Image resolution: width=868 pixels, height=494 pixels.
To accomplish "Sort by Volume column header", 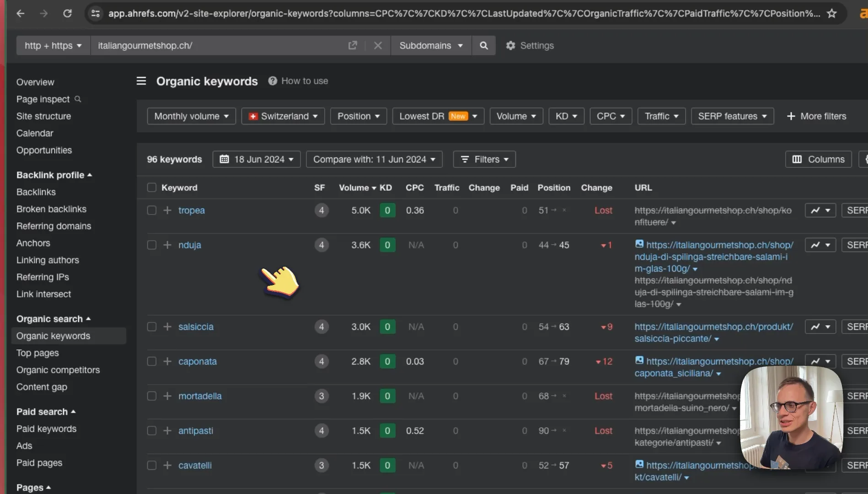I will [357, 188].
